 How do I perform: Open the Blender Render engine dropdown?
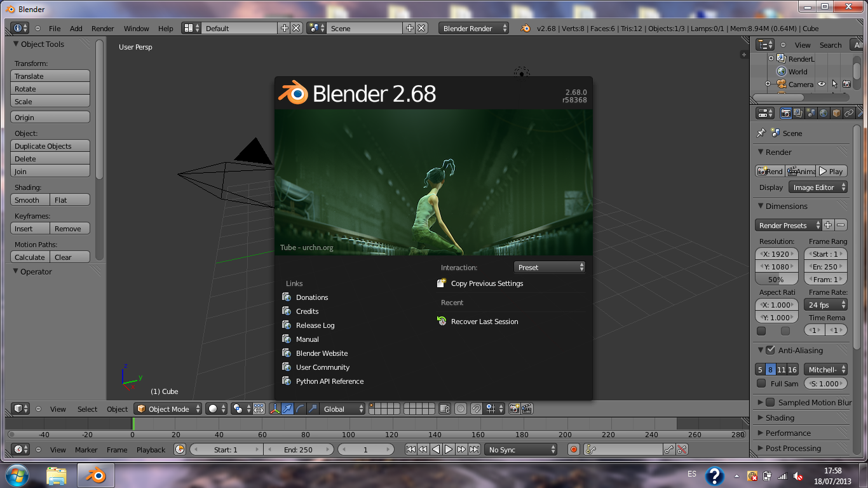pos(474,29)
